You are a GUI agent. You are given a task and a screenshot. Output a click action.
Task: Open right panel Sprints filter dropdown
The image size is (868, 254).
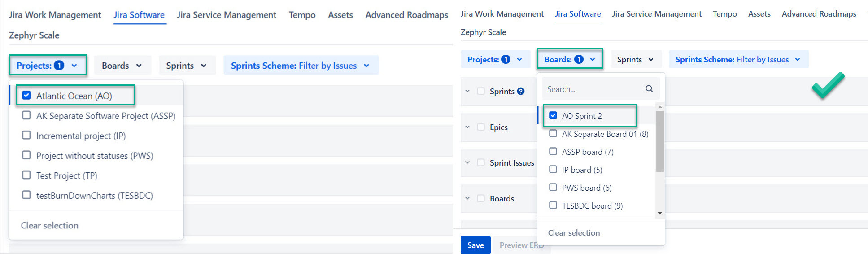coord(636,59)
